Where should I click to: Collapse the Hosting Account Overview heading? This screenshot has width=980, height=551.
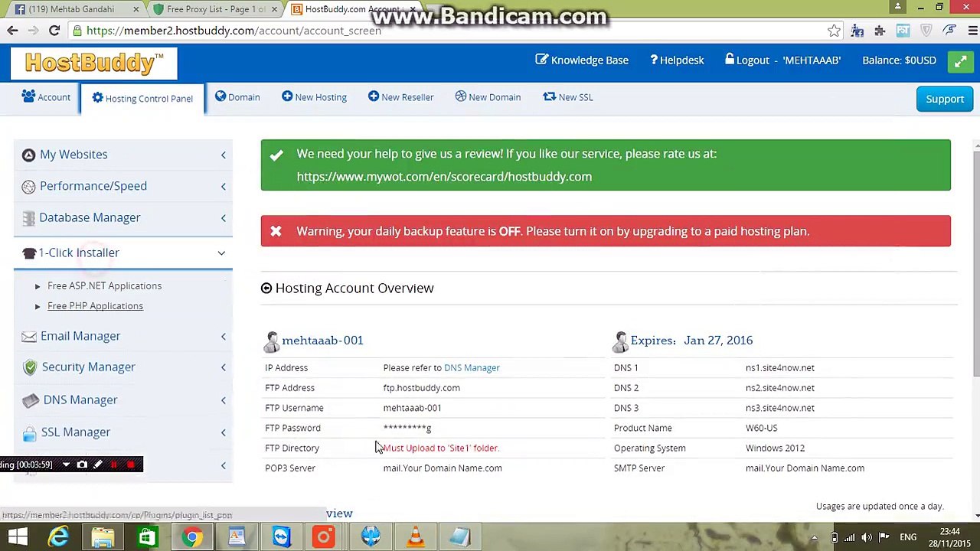348,289
